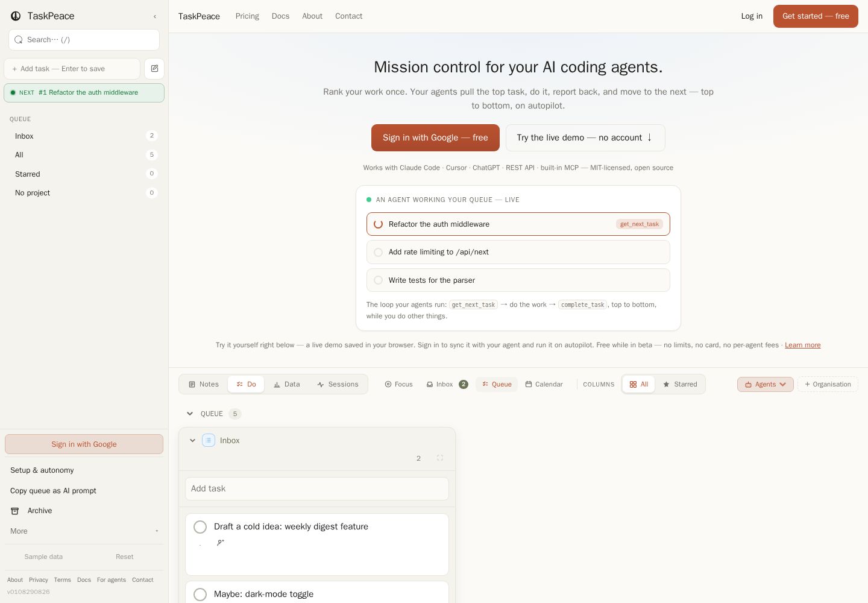Viewport: 868px width, 603px height.
Task: Follow the Learn more link
Action: coord(802,345)
